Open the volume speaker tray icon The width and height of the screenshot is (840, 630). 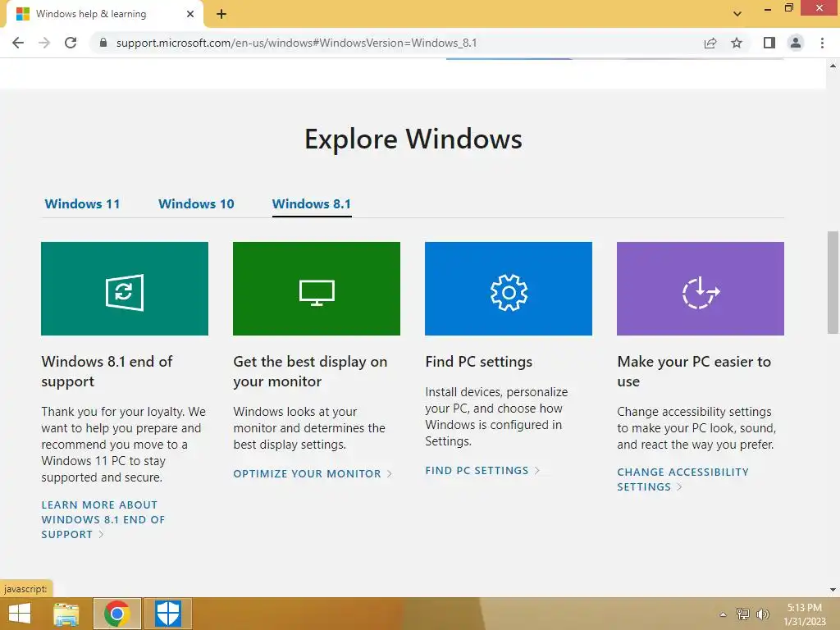coord(762,614)
